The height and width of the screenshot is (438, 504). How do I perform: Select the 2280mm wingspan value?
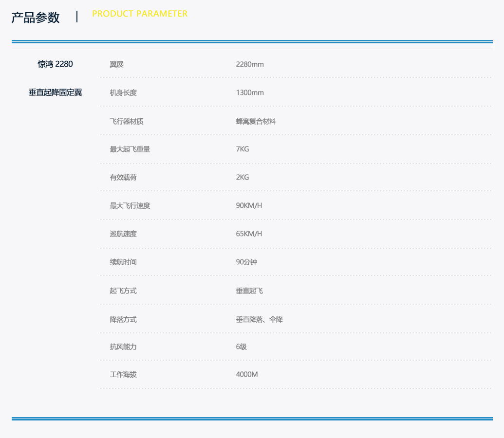click(x=249, y=64)
